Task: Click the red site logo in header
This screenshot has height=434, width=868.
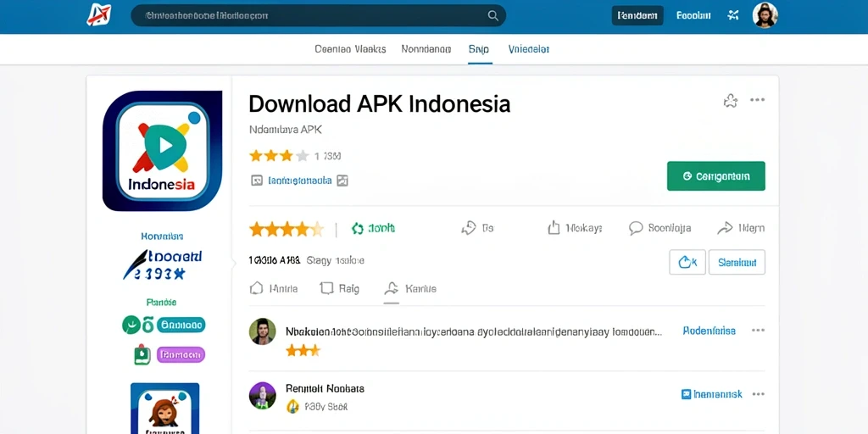Action: pos(98,15)
